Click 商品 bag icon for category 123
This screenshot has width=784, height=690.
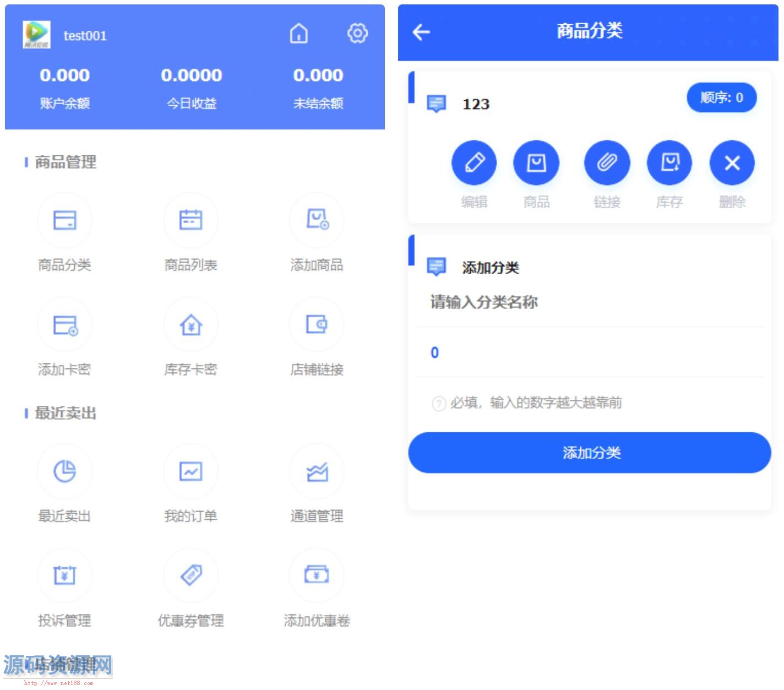[x=536, y=163]
